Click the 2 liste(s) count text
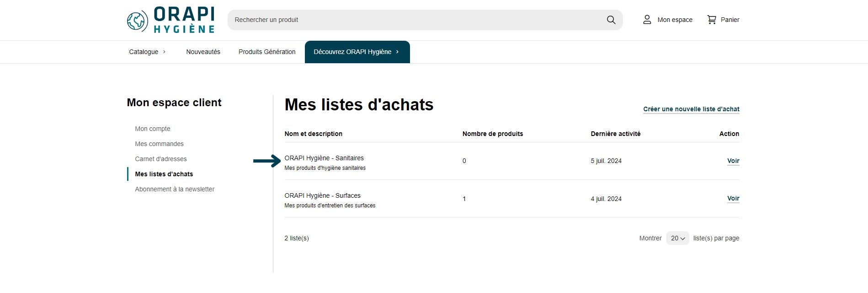 (297, 238)
